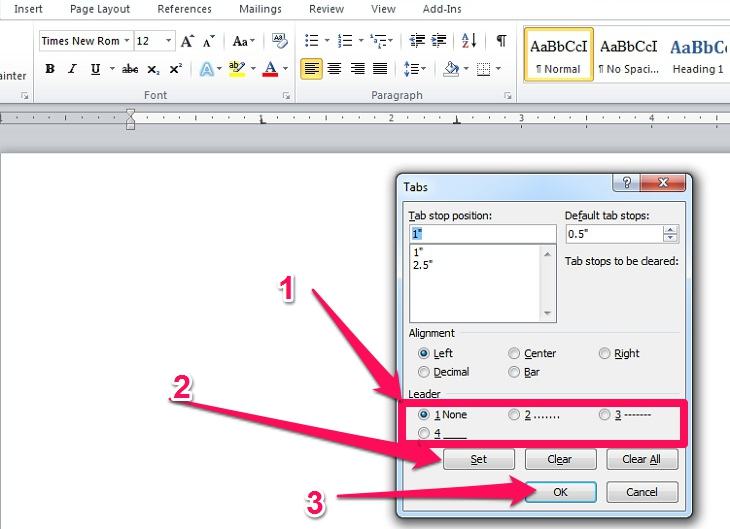Click the Bullets list icon

pos(311,41)
